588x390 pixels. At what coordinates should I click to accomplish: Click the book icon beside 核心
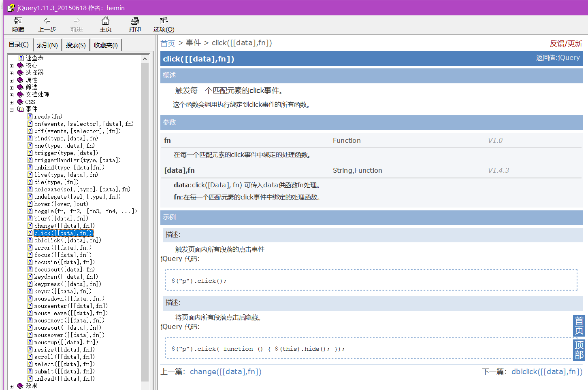20,66
